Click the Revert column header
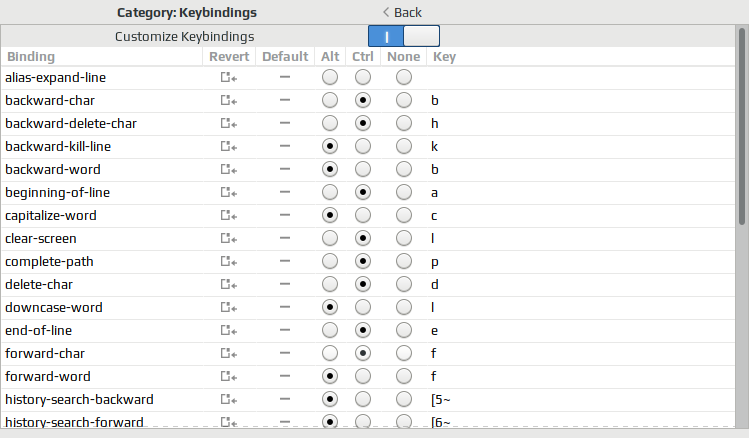This screenshot has width=749, height=438. [x=229, y=56]
